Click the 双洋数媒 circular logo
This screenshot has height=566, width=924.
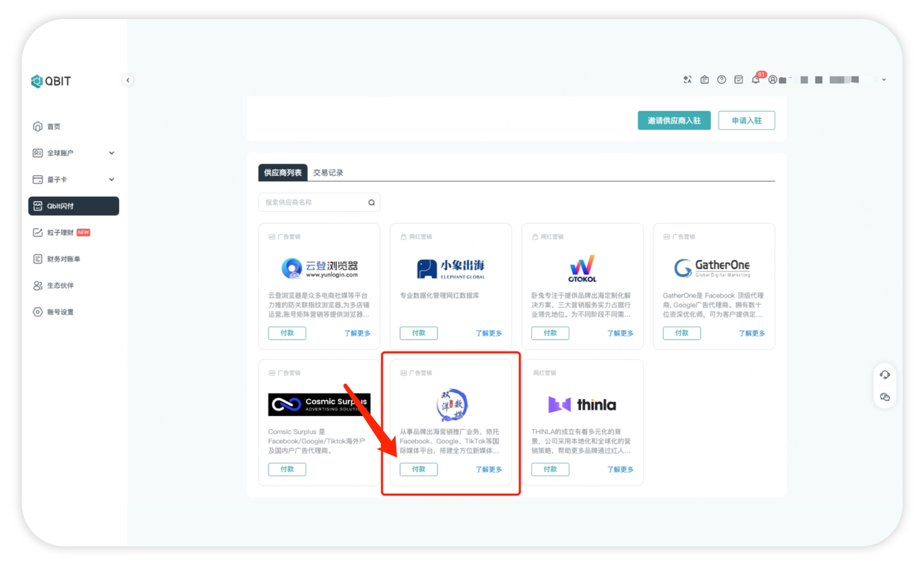pos(452,405)
